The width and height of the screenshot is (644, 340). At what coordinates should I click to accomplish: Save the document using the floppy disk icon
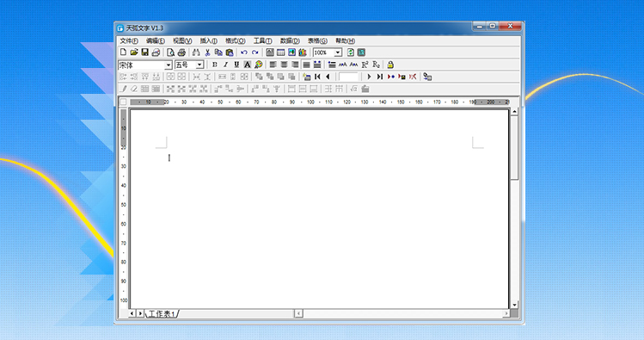pos(145,53)
